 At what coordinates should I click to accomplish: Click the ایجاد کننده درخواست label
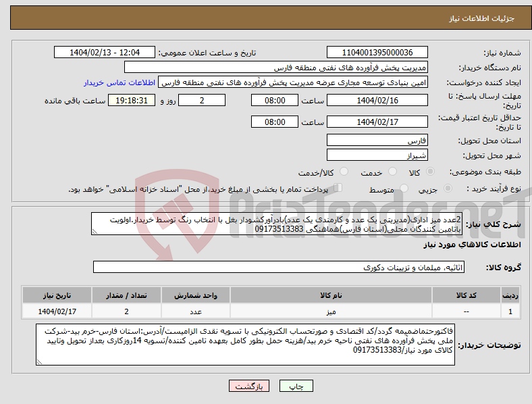tap(484, 83)
